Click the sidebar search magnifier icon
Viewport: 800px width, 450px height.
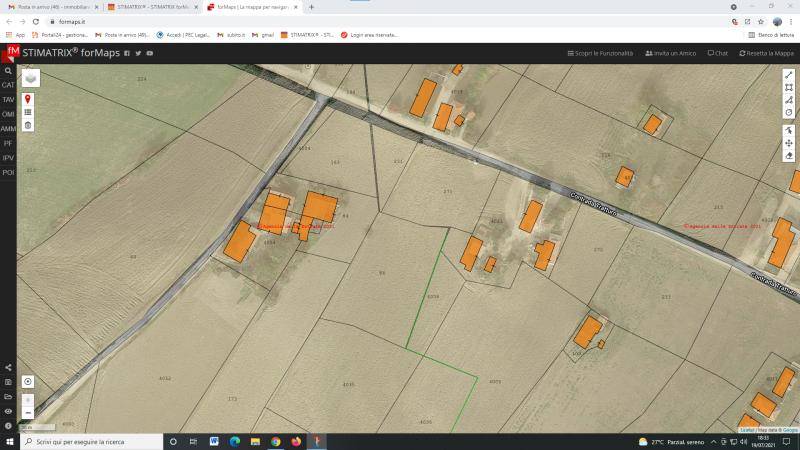point(8,71)
